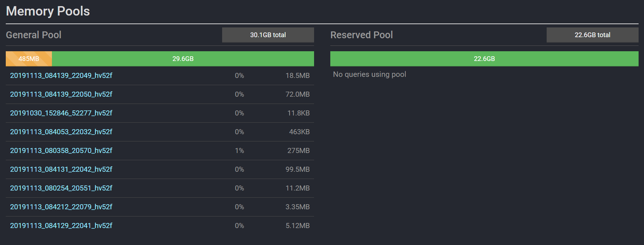The width and height of the screenshot is (644, 245).
Task: Open query 20191113_084212_22079_hv52f
Action: 61,207
